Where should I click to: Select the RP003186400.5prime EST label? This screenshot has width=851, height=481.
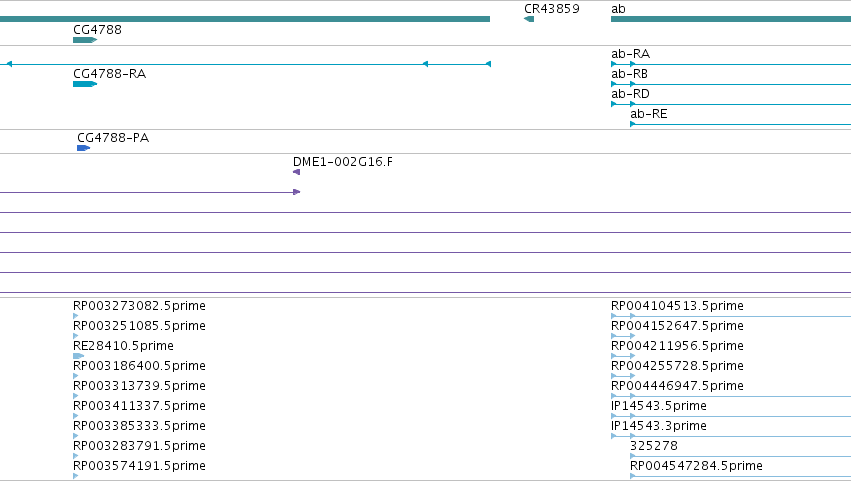tap(139, 365)
